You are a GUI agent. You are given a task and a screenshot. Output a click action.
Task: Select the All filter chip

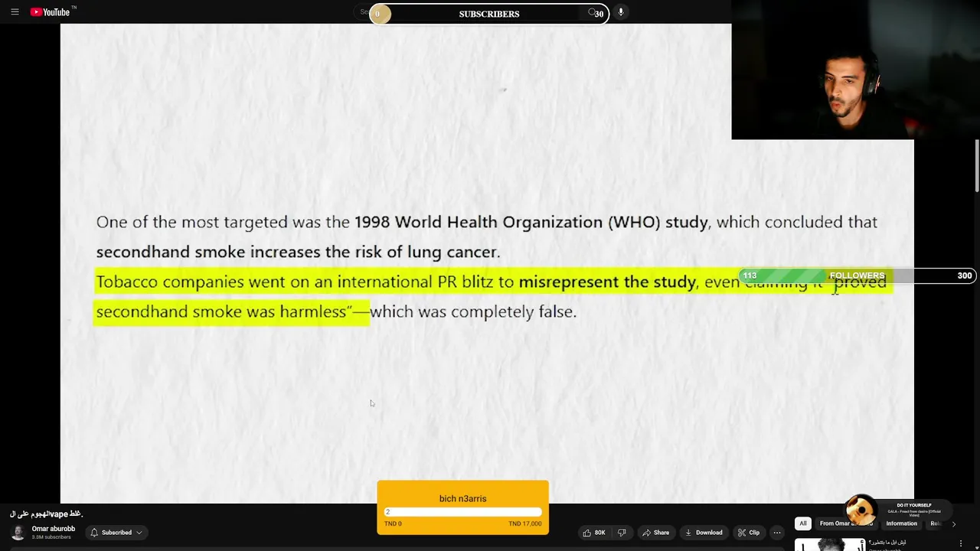click(802, 523)
